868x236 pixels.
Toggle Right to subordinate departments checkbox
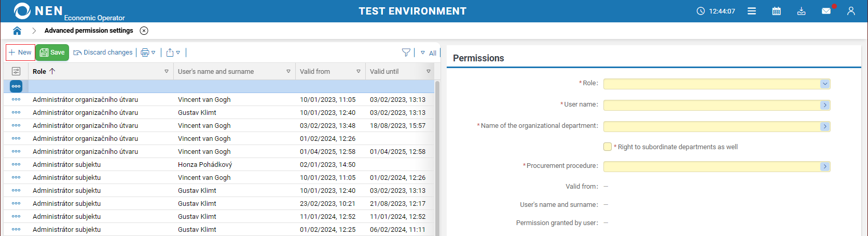(608, 147)
